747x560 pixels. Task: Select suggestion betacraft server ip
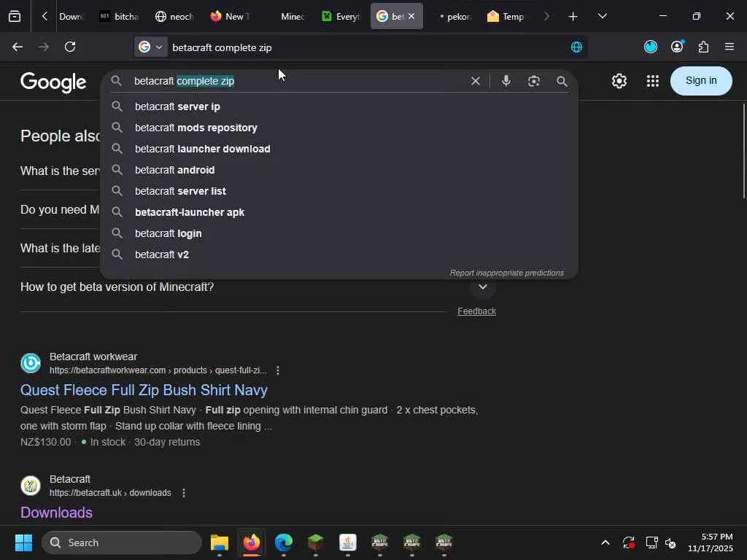click(339, 106)
